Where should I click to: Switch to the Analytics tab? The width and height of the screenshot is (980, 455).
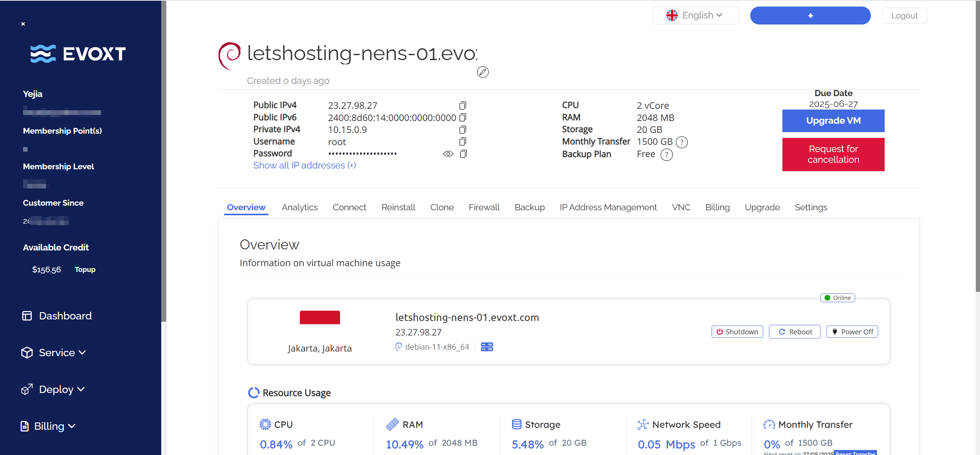tap(300, 207)
